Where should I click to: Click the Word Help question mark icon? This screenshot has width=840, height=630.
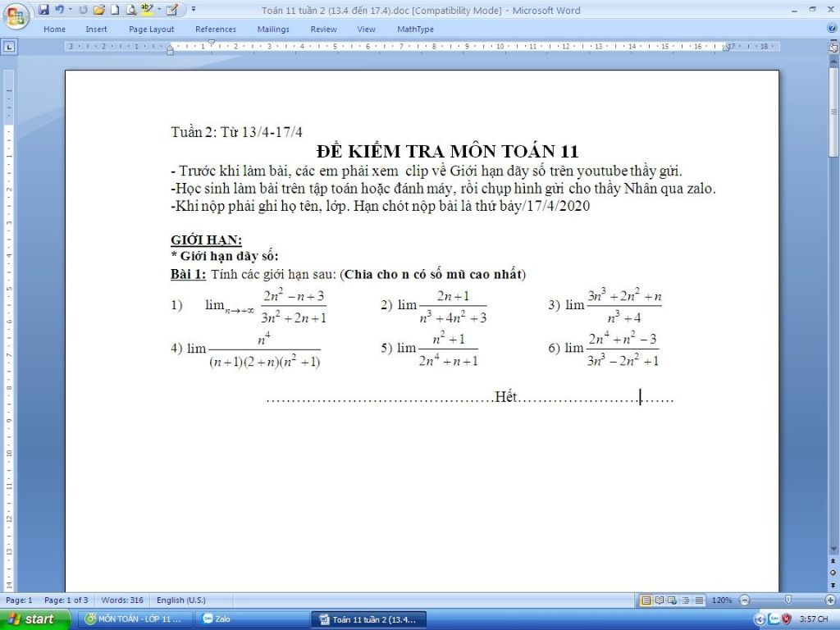click(832, 29)
